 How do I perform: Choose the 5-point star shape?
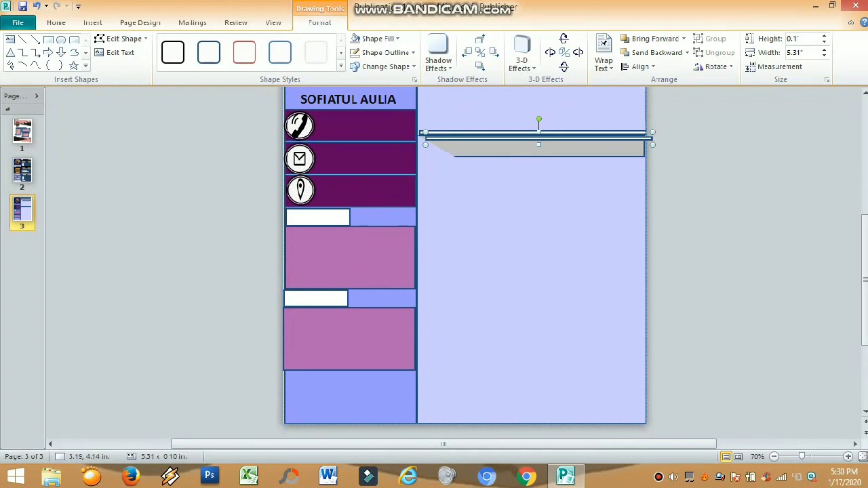[x=73, y=65]
